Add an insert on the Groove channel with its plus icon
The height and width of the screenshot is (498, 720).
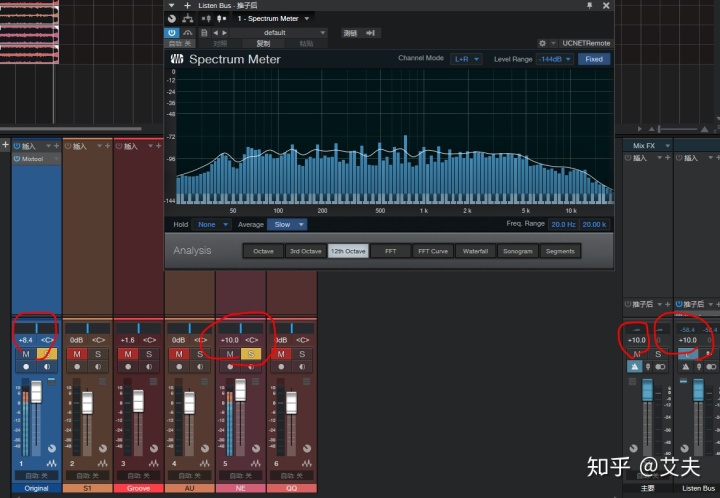158,146
